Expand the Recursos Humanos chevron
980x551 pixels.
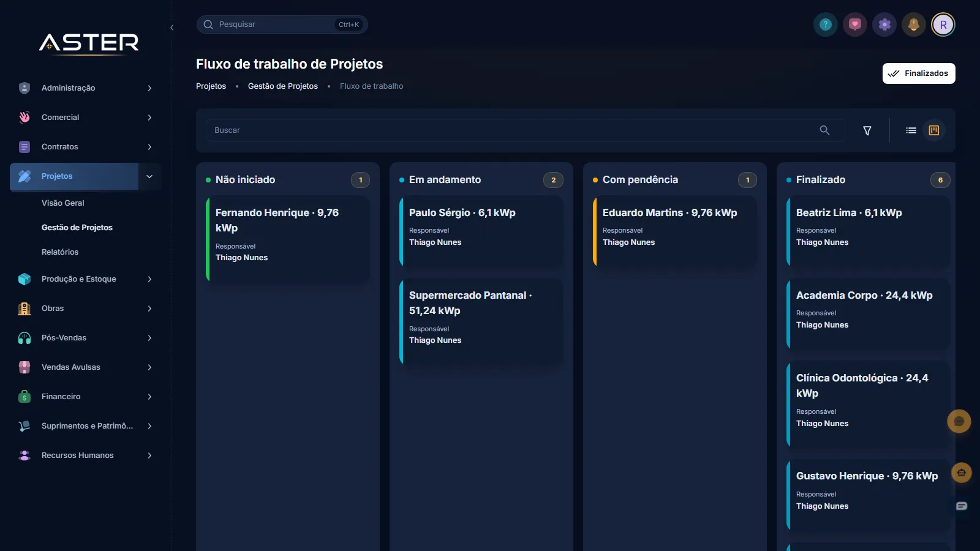click(x=149, y=455)
